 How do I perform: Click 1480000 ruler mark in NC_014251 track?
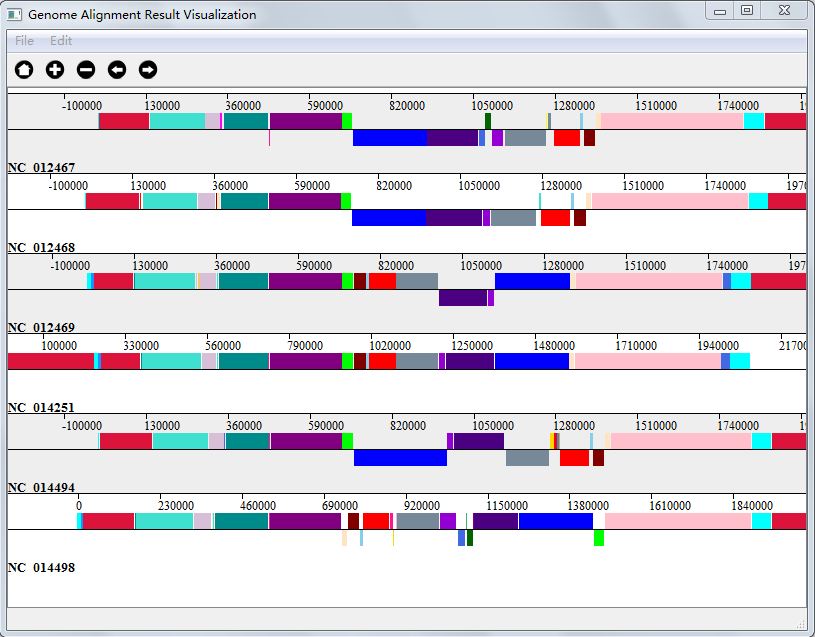[554, 346]
